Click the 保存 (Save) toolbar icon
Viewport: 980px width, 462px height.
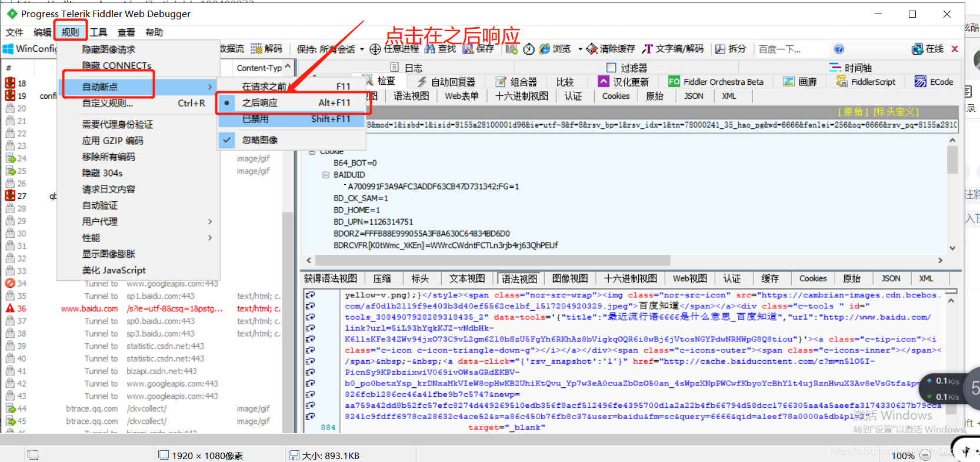468,48
